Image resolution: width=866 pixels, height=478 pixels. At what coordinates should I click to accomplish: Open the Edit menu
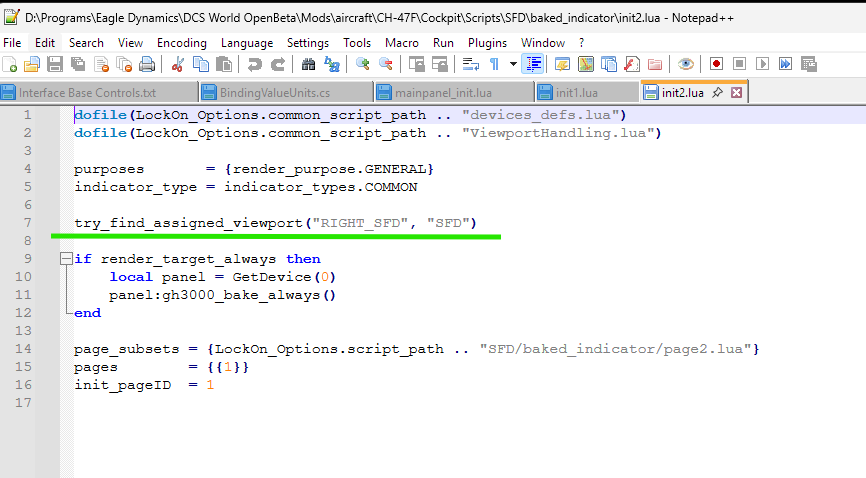(45, 43)
